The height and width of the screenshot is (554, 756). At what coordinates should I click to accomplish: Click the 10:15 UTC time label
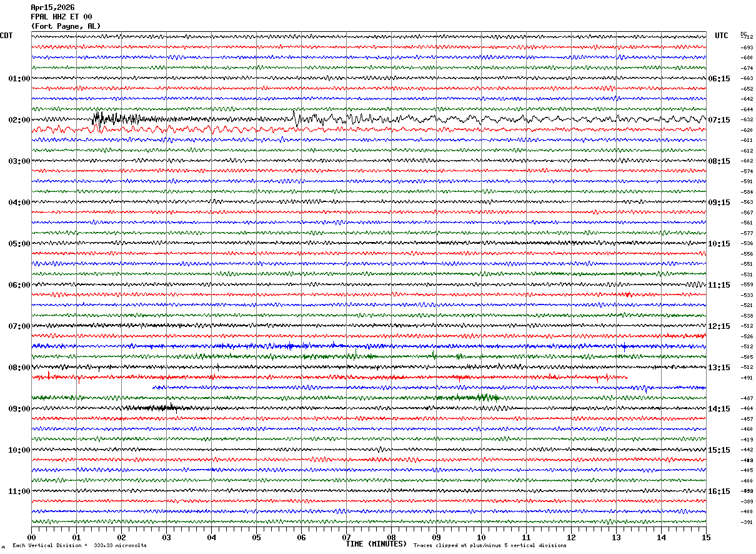[x=719, y=244]
